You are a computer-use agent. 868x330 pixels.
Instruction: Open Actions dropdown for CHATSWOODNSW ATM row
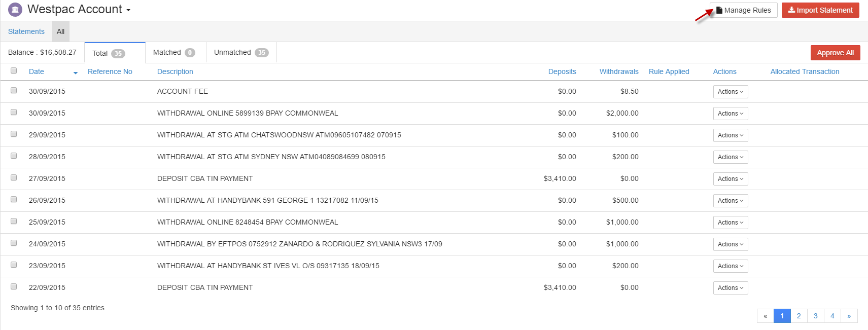[731, 135]
